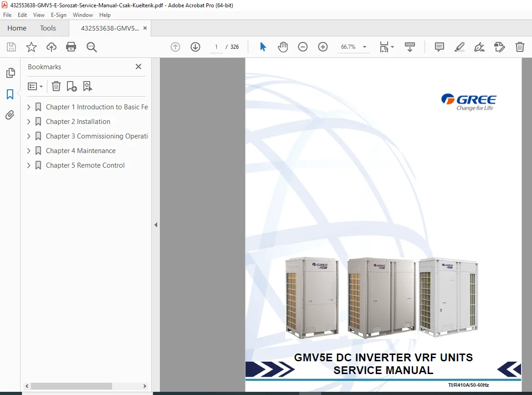Open the zoom level dropdown arrow

(365, 47)
